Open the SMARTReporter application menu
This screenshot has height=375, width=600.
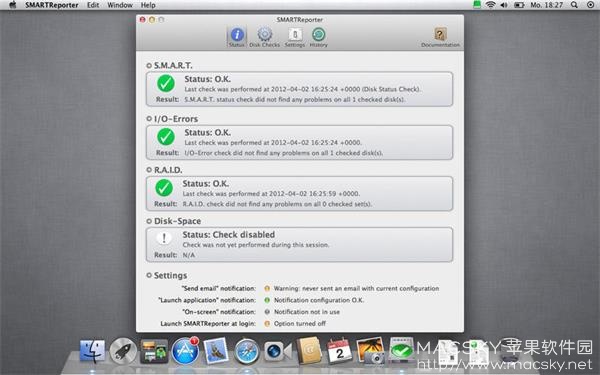(x=52, y=5)
